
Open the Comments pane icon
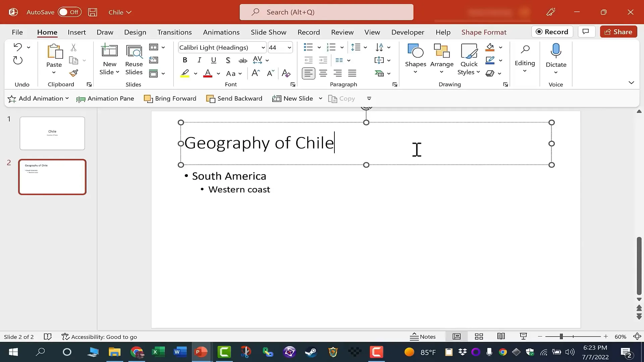coord(586,32)
